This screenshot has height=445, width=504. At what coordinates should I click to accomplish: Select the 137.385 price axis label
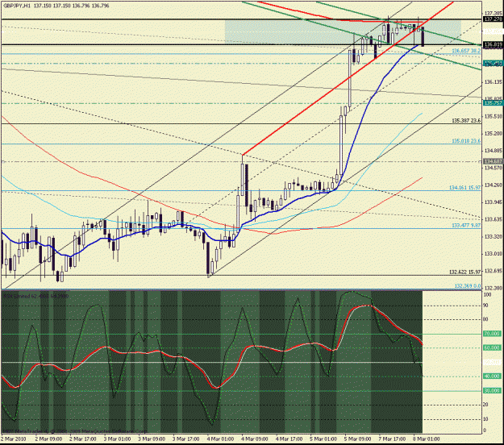493,13
